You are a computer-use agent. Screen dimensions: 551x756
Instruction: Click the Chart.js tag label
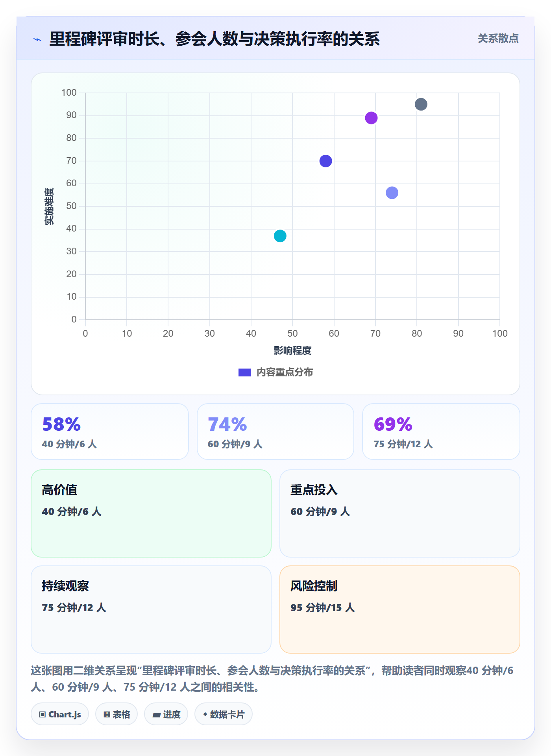click(65, 715)
